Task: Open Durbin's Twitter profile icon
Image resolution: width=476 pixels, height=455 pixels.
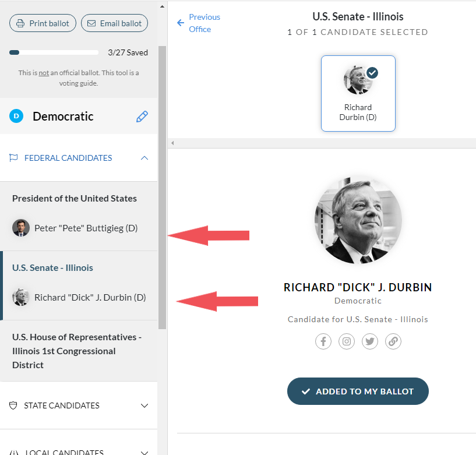Action: 370,341
